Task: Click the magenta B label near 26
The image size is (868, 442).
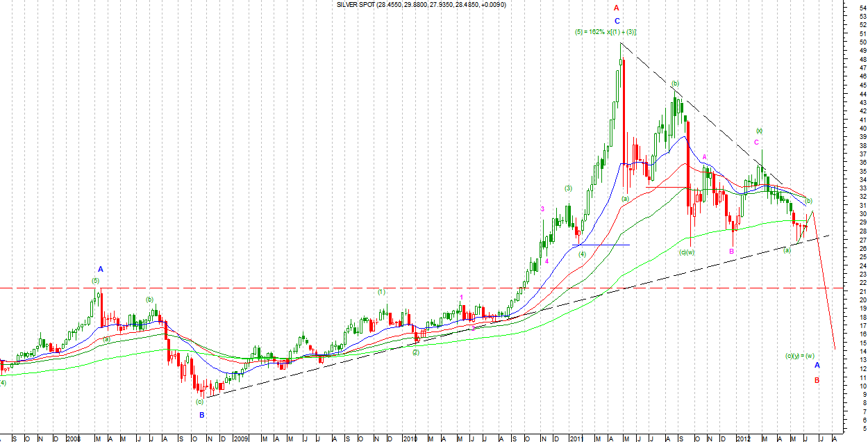Action: 732,251
